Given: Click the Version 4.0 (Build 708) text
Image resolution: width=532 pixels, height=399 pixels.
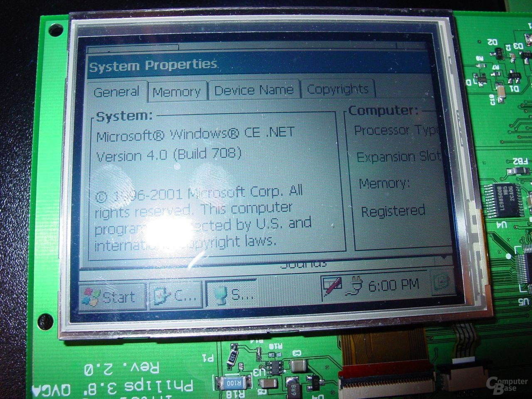Looking at the screenshot, I should pos(169,155).
